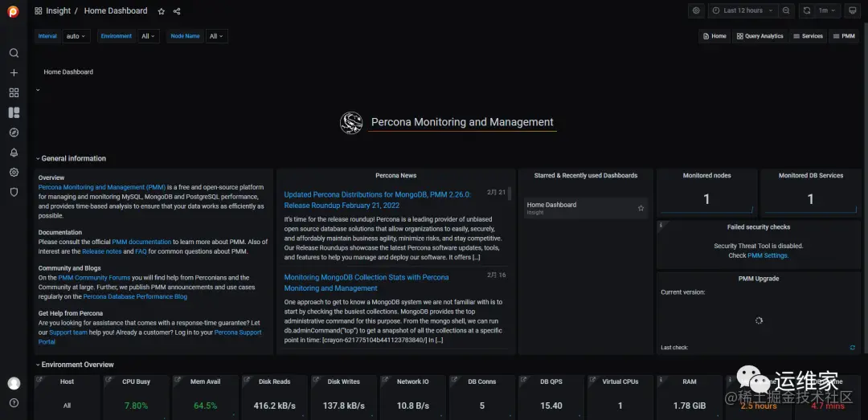
Task: Click Insight in the breadcrumb
Action: 58,11
